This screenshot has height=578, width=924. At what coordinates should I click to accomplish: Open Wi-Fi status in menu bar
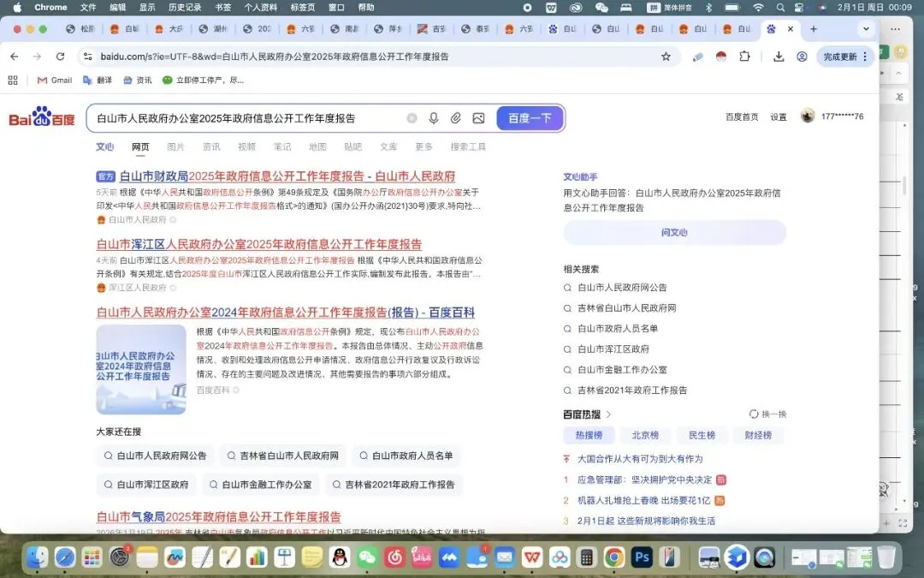[x=758, y=7]
